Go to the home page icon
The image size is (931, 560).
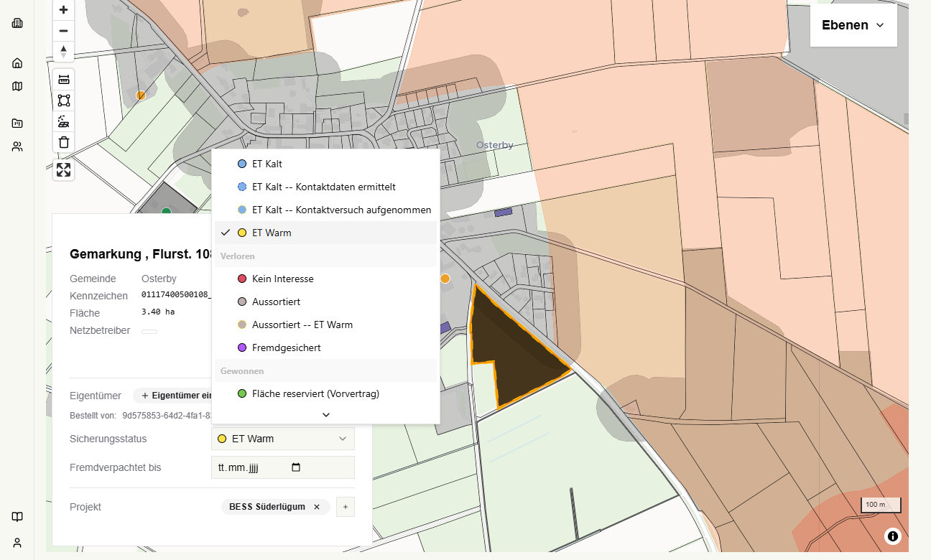[17, 63]
